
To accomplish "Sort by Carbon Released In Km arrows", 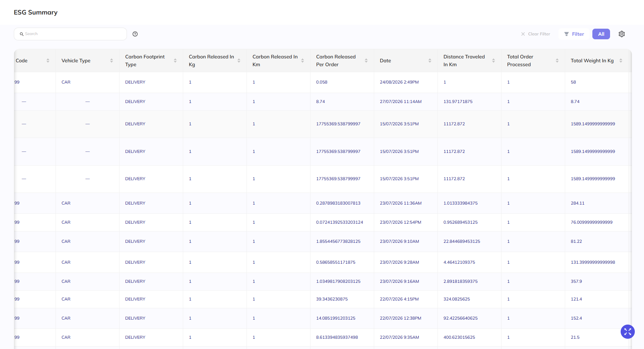I will coord(302,61).
